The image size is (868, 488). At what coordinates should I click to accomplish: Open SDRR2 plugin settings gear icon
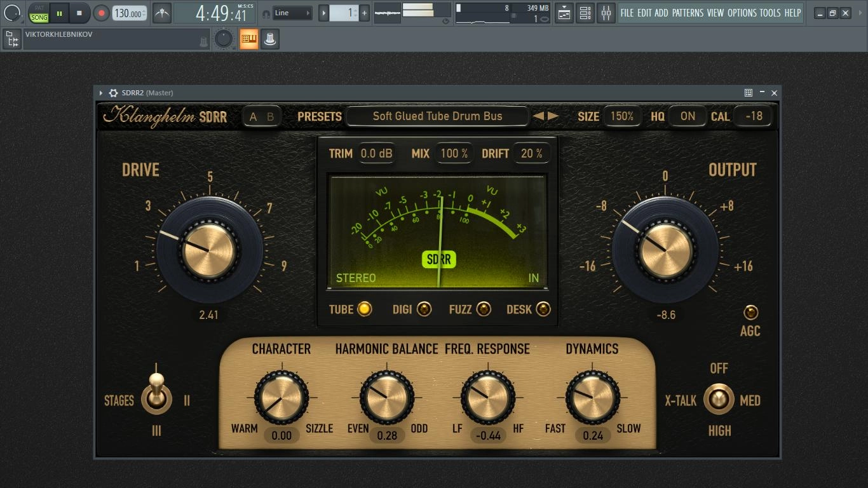[x=114, y=93]
